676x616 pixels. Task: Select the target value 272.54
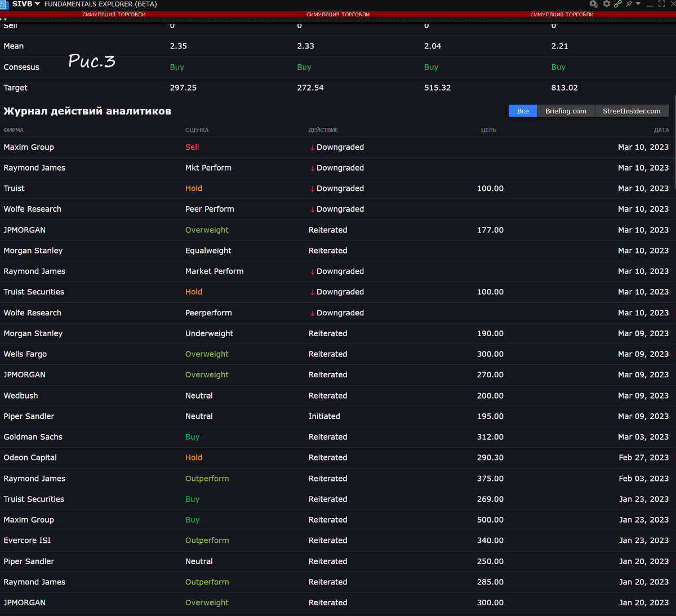310,88
